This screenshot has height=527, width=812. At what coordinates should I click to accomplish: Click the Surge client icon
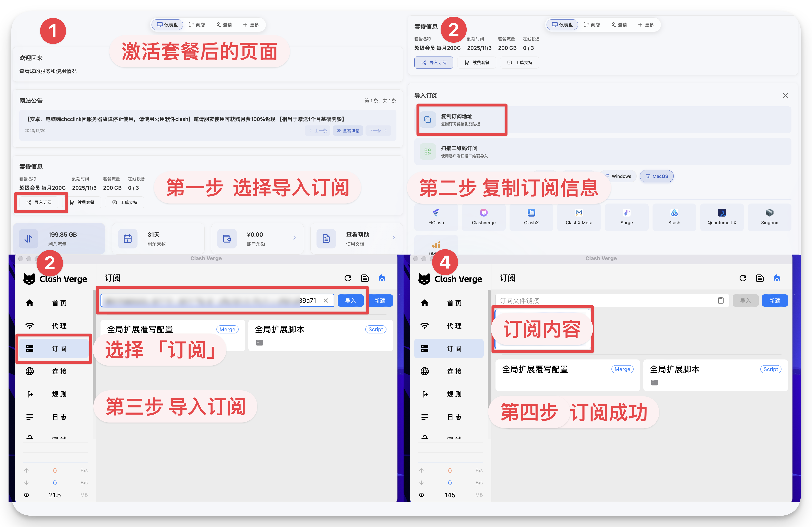(x=626, y=213)
